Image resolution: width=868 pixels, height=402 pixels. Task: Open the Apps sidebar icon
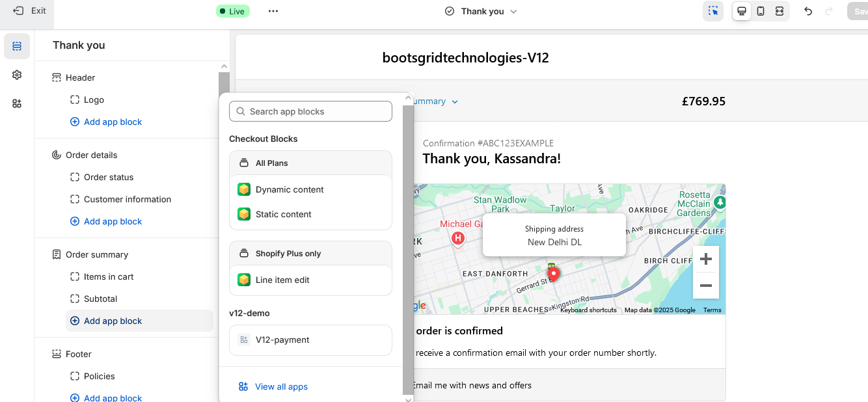click(17, 103)
